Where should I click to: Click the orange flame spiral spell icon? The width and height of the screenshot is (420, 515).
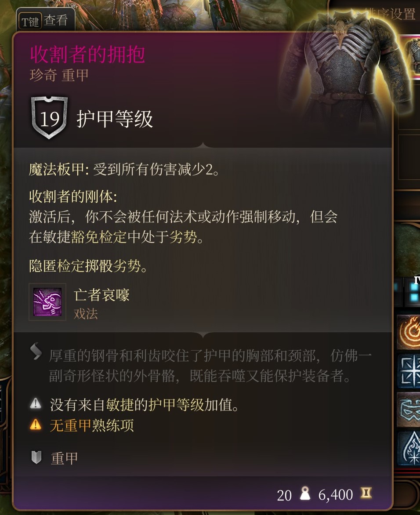pyautogui.click(x=409, y=332)
